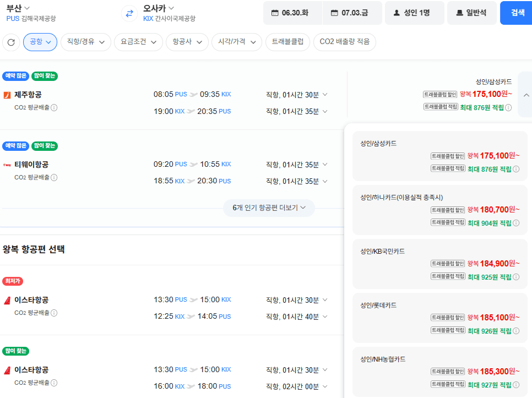This screenshot has height=398, width=532.
Task: Click the 최저가 badge
Action: coord(13,281)
